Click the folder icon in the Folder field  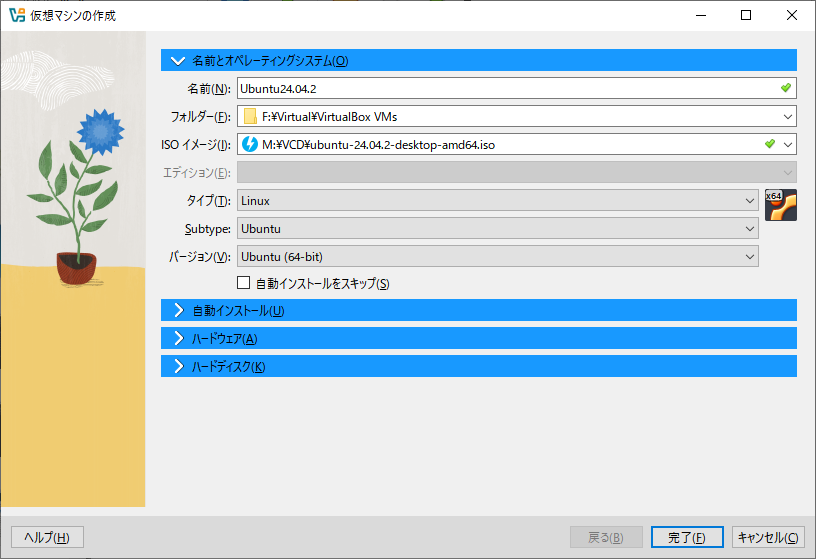(250, 117)
